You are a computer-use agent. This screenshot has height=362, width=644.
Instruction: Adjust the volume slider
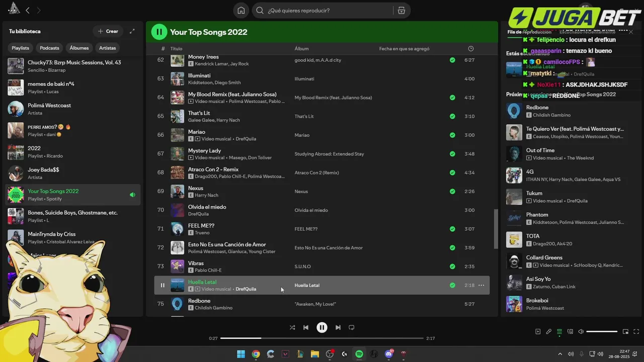click(602, 332)
